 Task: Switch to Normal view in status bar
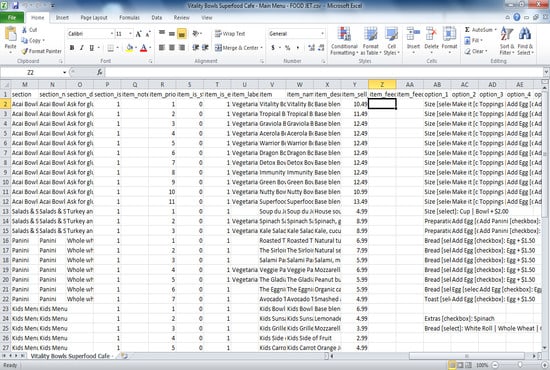(452, 365)
